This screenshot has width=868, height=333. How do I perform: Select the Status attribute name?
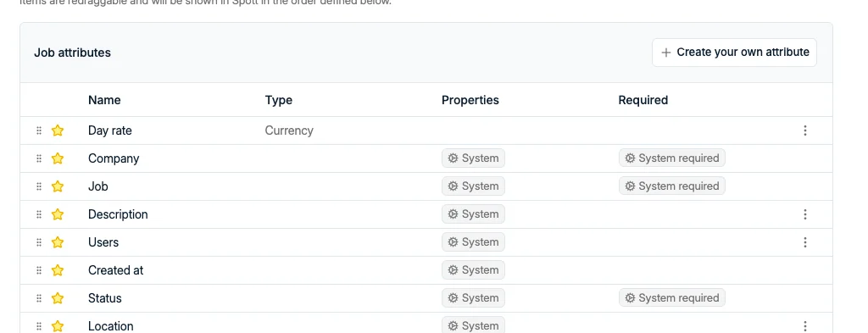coord(104,298)
